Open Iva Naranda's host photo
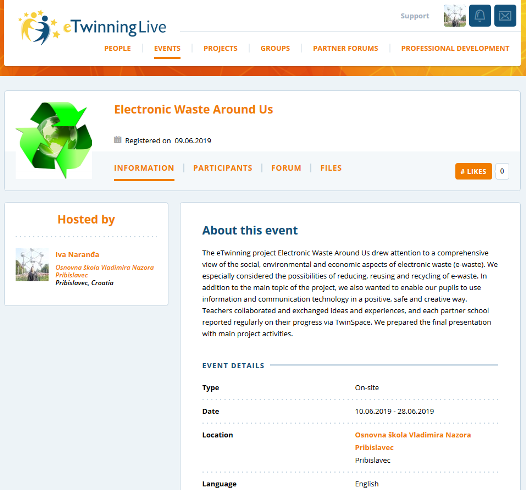This screenshot has height=490, width=526. [x=32, y=265]
